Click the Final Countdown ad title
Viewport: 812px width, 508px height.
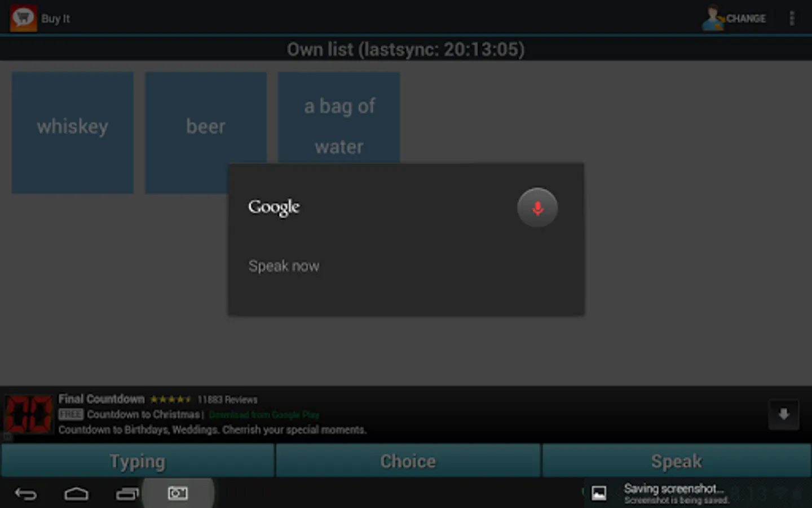point(101,399)
